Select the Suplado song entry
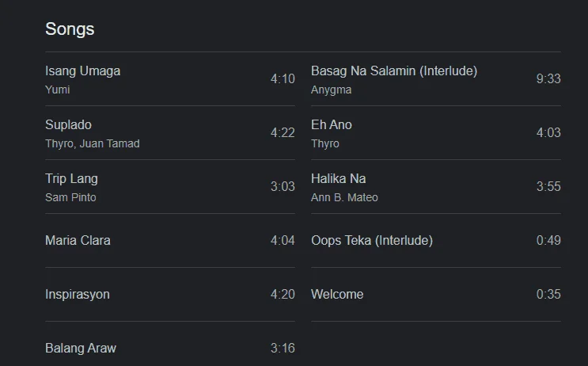The image size is (588, 366). coord(170,133)
